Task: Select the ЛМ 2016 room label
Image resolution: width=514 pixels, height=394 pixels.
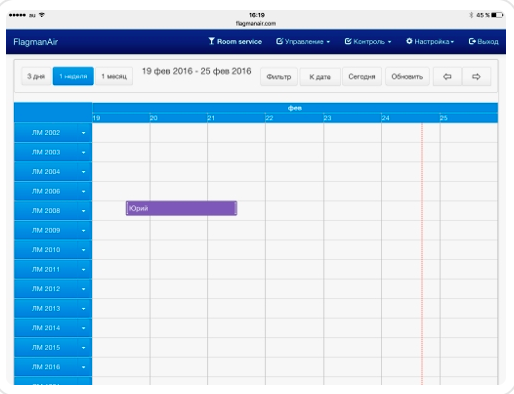Action: click(46, 367)
